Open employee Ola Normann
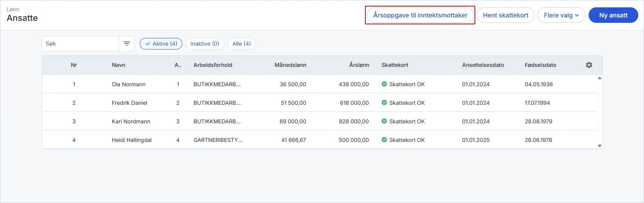 point(128,84)
